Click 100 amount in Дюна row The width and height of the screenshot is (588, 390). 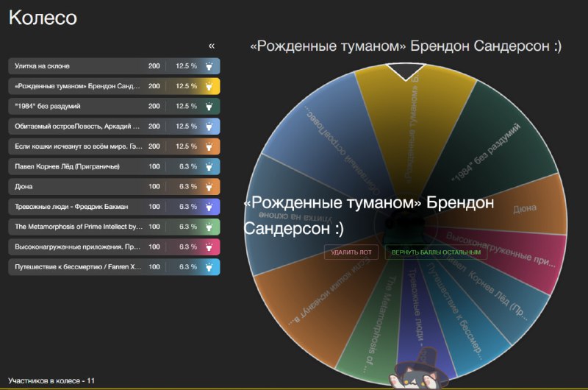pos(154,187)
